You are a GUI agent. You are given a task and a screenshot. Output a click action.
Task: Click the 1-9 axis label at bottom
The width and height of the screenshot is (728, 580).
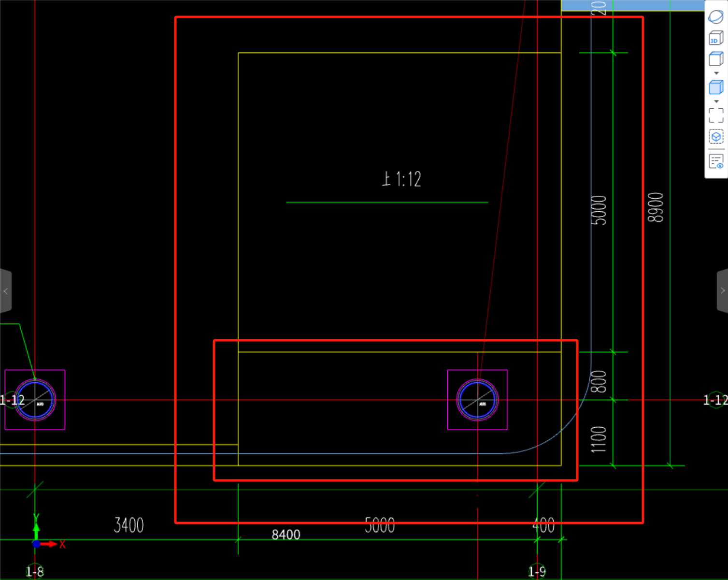point(537,572)
